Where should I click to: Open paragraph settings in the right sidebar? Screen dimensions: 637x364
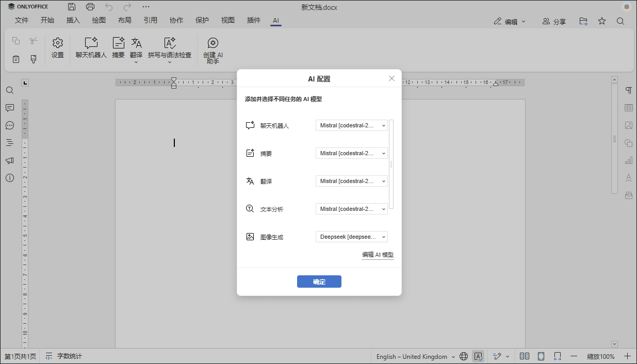click(628, 90)
